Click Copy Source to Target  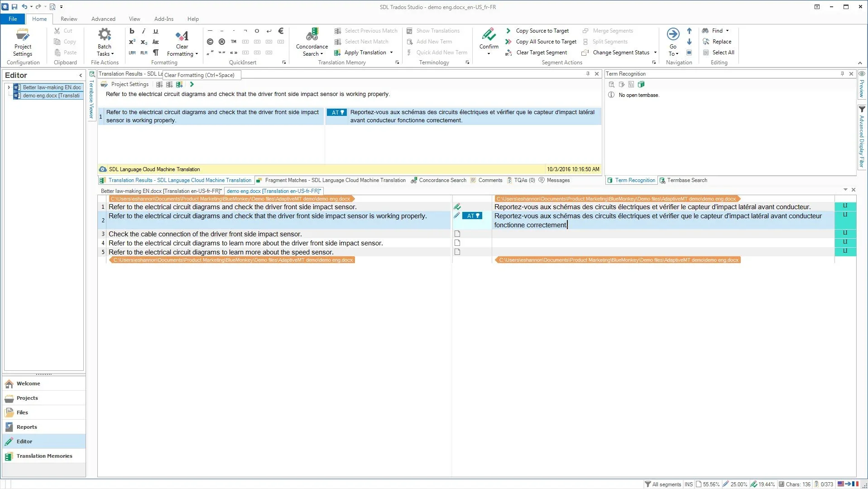tap(542, 31)
